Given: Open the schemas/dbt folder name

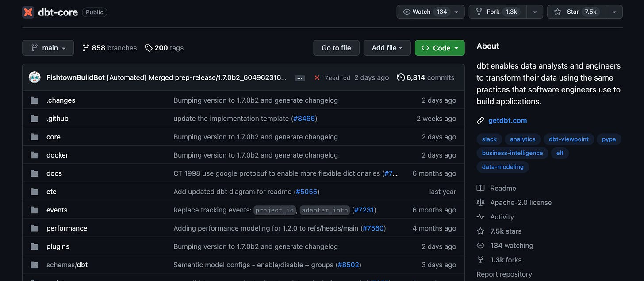Looking at the screenshot, I should 67,265.
